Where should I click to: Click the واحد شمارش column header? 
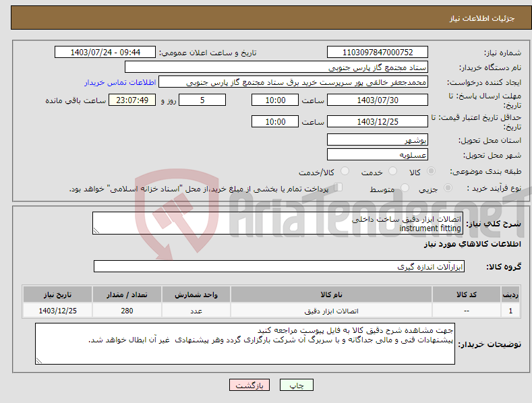[x=196, y=294]
